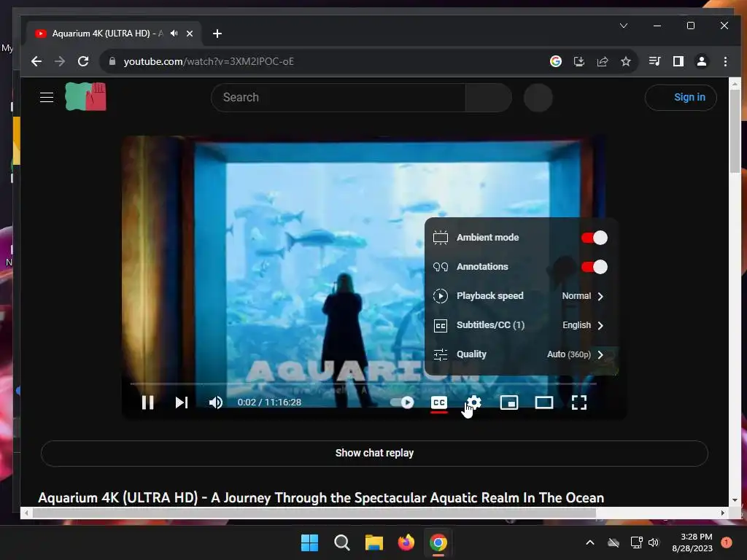Viewport: 747px width, 560px height.
Task: Show chat replay
Action: click(374, 453)
